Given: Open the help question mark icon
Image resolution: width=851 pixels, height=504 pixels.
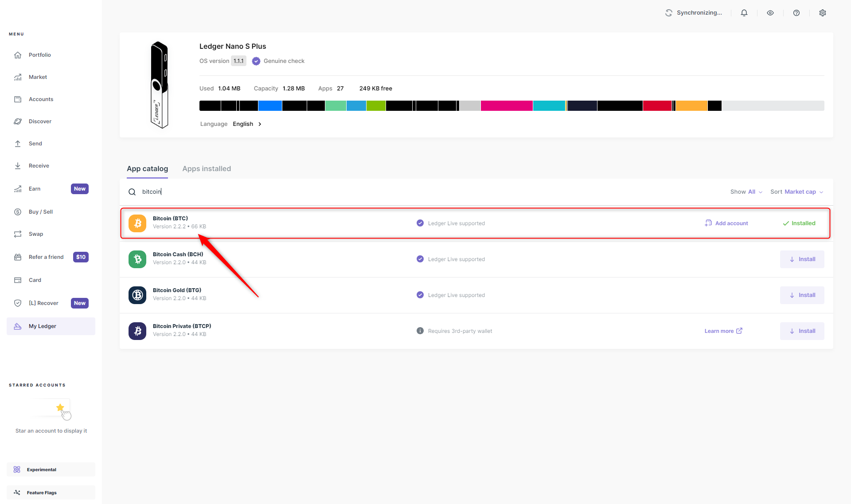Looking at the screenshot, I should [x=796, y=13].
